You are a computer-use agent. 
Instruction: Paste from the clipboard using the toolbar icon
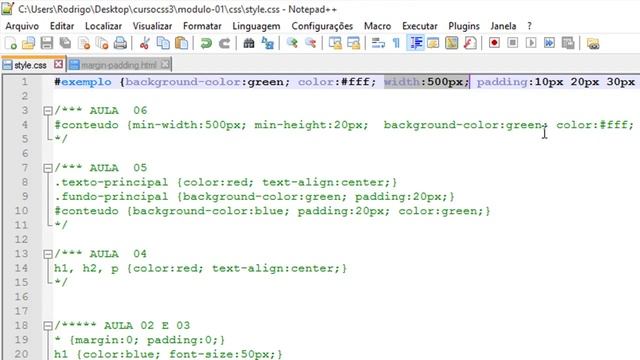182,43
